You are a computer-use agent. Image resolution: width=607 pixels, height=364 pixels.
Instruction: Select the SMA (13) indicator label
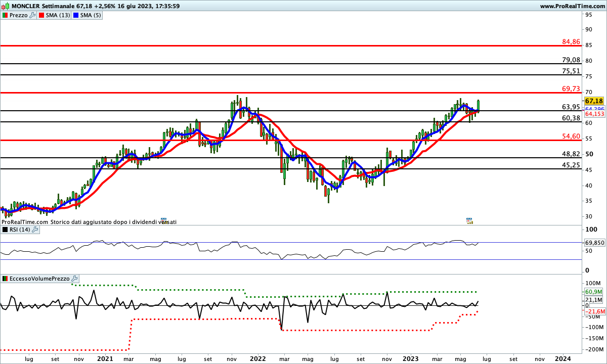pos(58,16)
